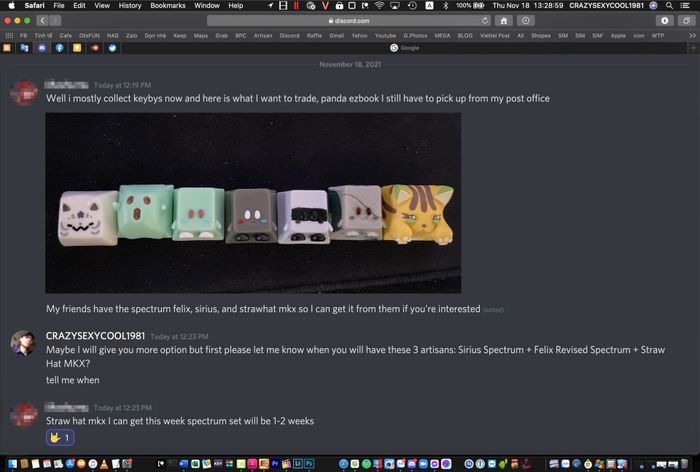Open the Artisan bookmark link
This screenshot has height=472, width=700.
[x=262, y=34]
